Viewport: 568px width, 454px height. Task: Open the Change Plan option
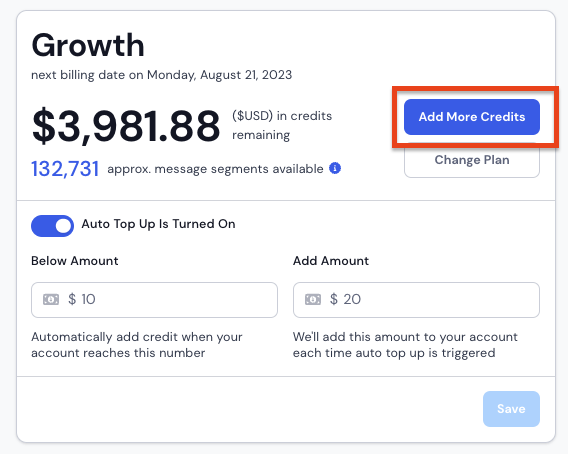tap(472, 160)
